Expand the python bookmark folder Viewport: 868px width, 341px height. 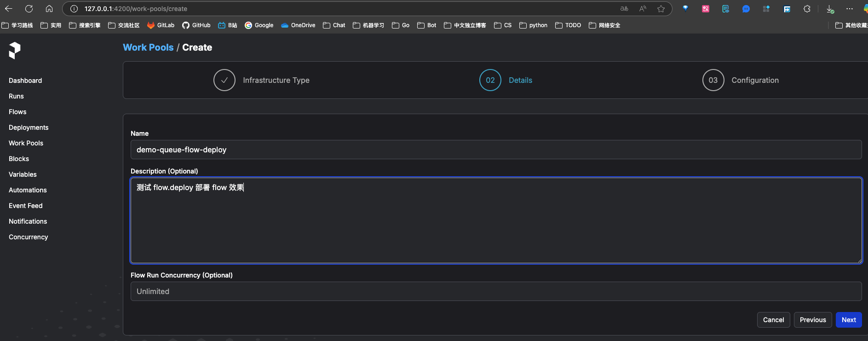pyautogui.click(x=533, y=25)
